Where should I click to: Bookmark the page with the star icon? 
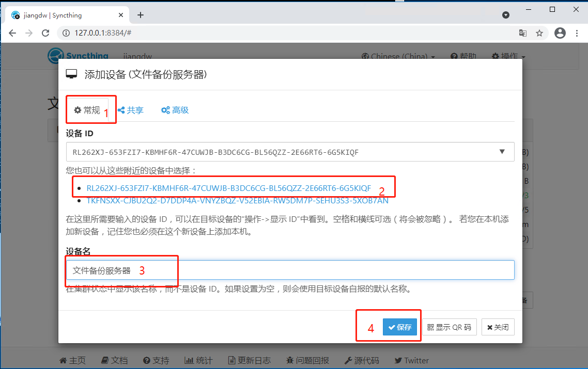pyautogui.click(x=540, y=33)
